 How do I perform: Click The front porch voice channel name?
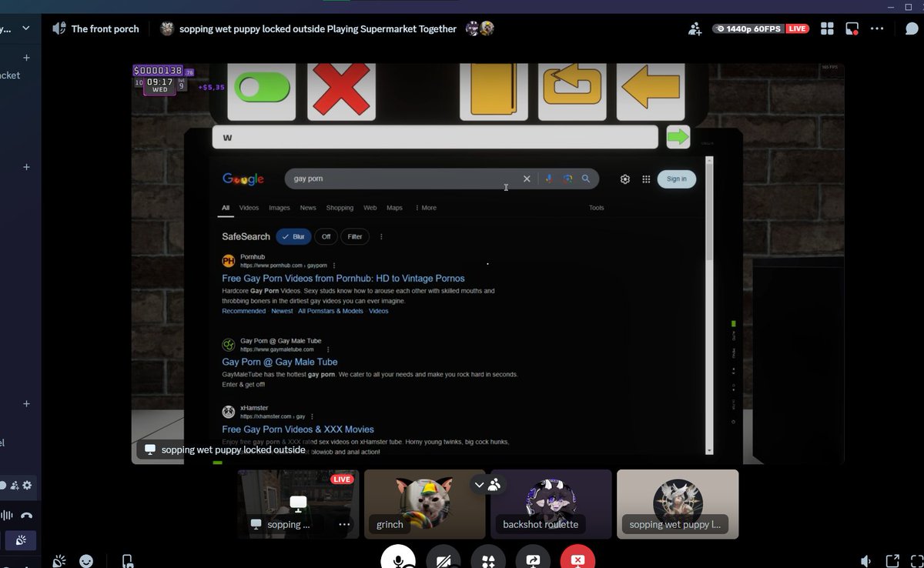coord(105,28)
